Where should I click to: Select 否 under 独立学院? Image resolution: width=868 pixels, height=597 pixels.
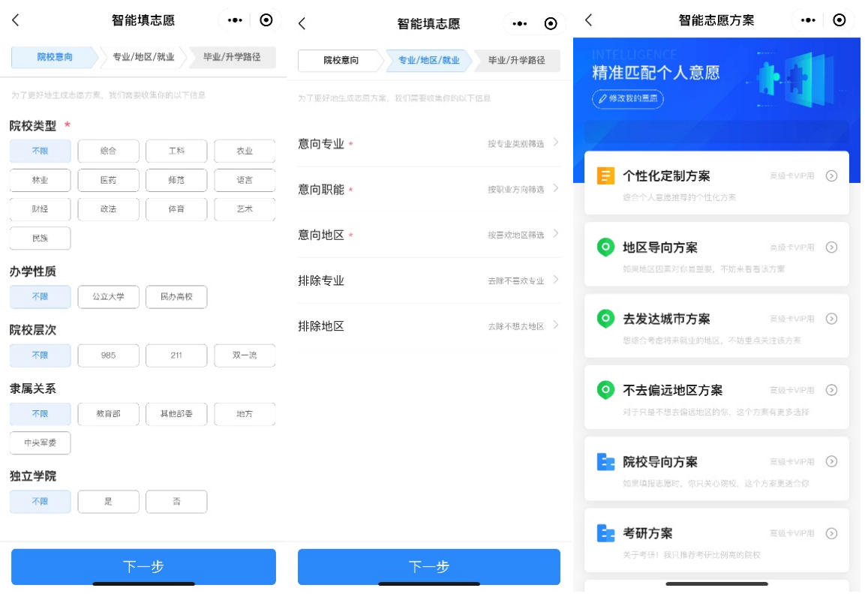[x=176, y=502]
